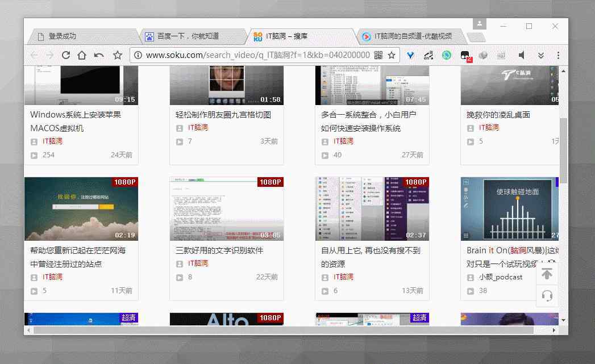595x364 pixels.
Task: Show the page QR code in the address bar
Action: pos(378,55)
